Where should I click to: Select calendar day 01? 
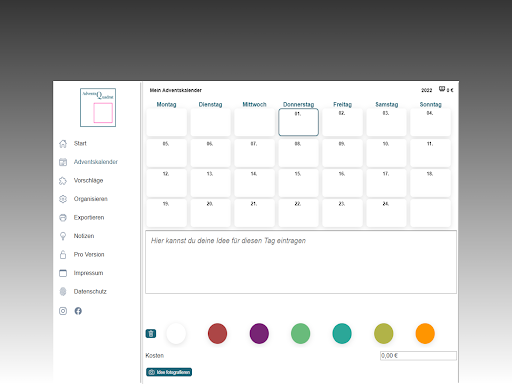click(298, 122)
